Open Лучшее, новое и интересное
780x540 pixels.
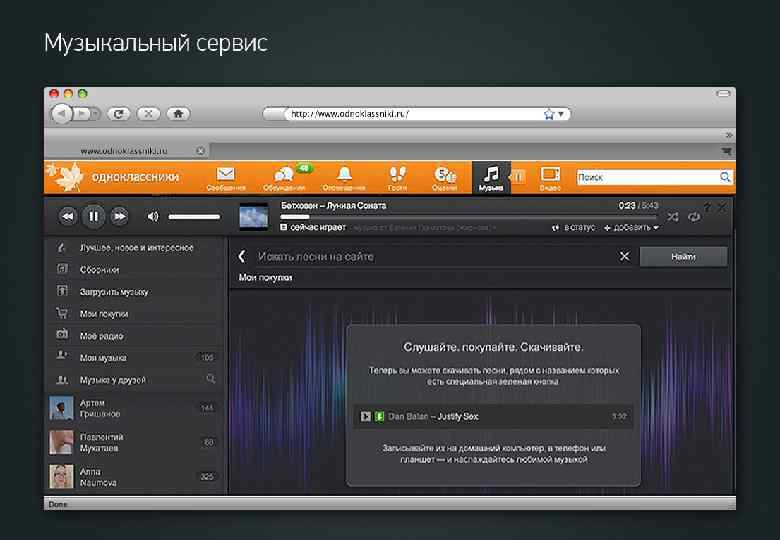click(x=135, y=248)
